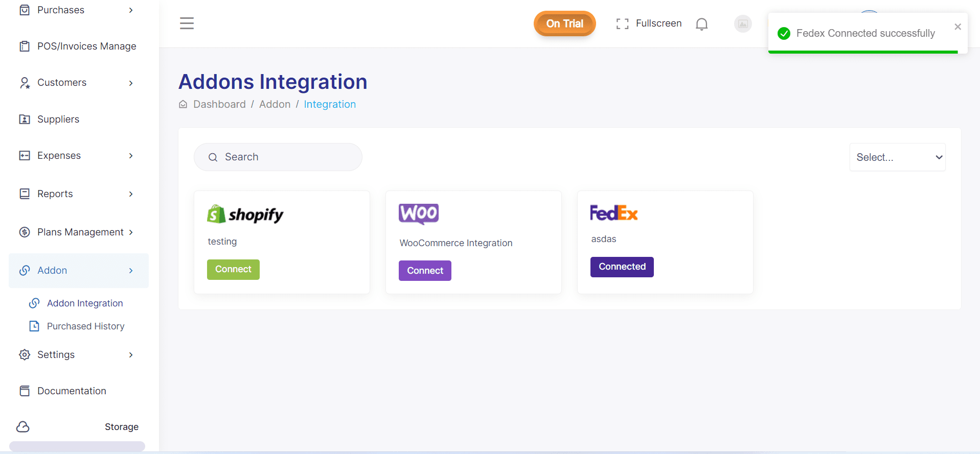Image resolution: width=980 pixels, height=454 pixels.
Task: Expand the Customers sidebar menu
Action: point(79,83)
